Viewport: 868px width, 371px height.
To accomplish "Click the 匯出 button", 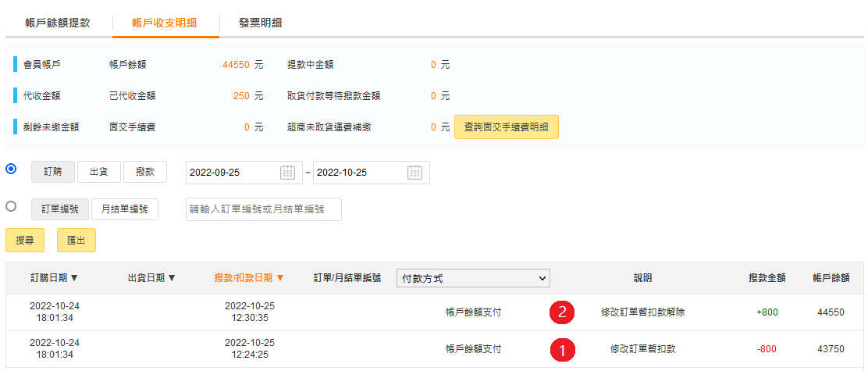I will (x=76, y=241).
